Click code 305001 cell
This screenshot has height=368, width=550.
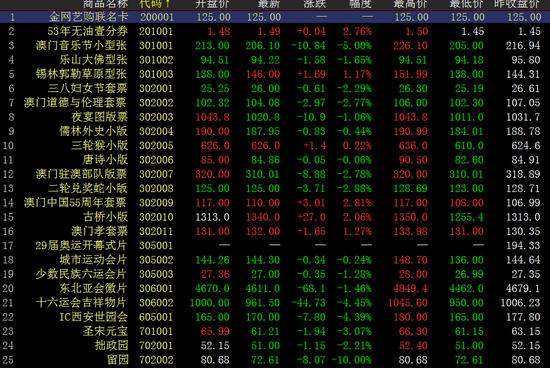coord(156,246)
